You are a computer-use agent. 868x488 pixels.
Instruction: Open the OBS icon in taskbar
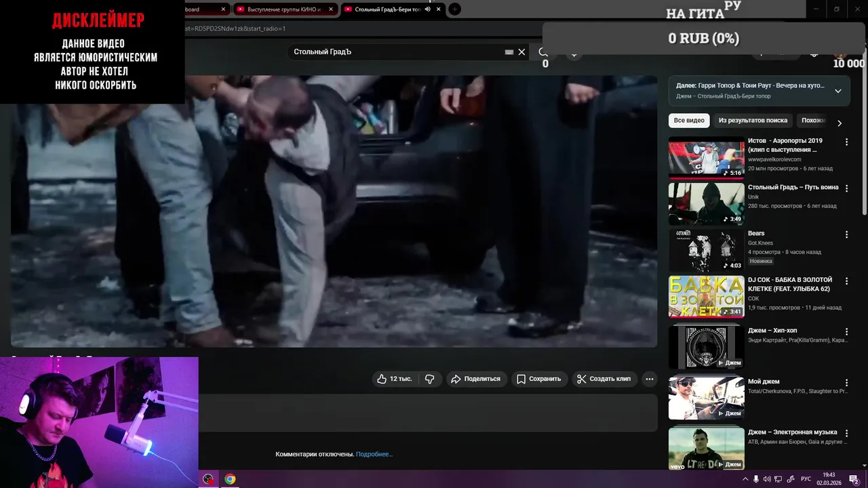click(x=208, y=479)
